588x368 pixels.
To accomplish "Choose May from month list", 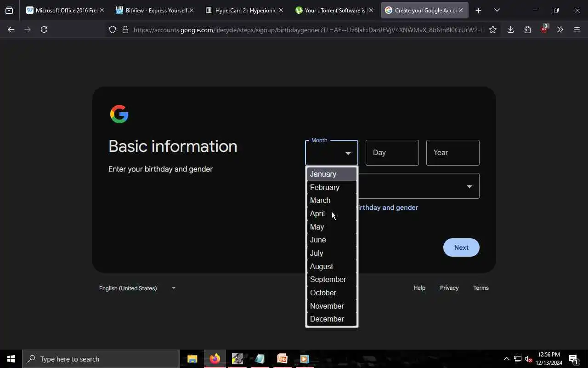I will click(331, 227).
